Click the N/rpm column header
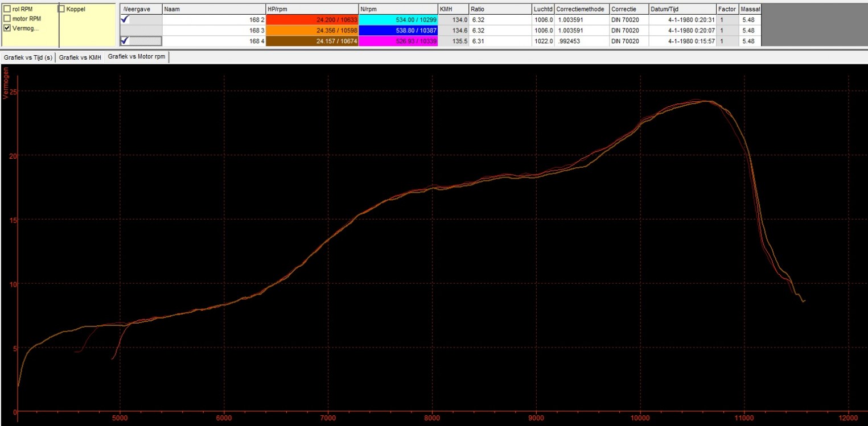Screen dimensions: 868x426 click(x=398, y=9)
